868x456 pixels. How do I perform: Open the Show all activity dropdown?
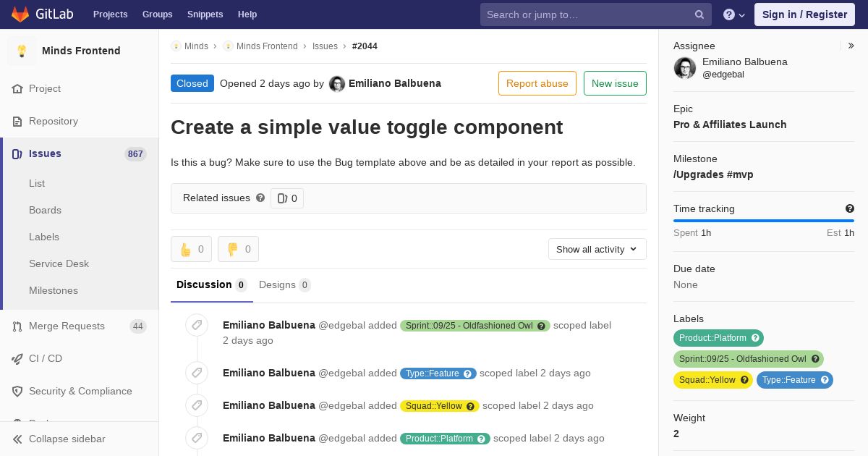pos(597,249)
